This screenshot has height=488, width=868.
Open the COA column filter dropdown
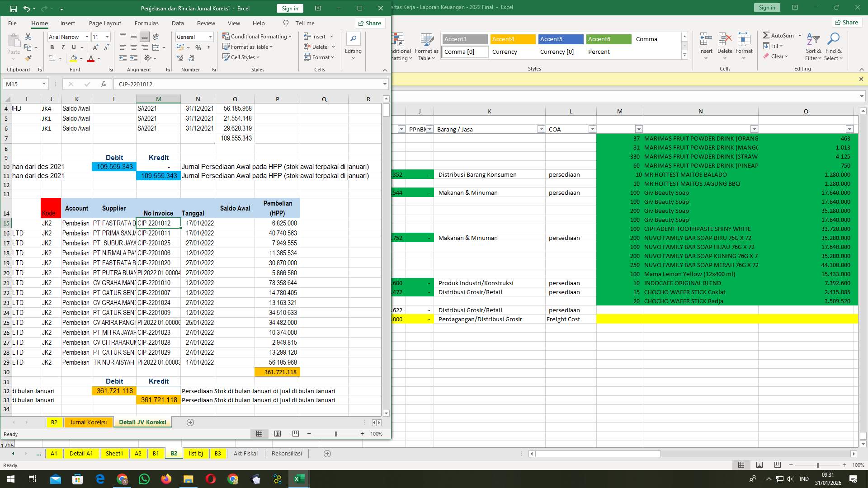(x=592, y=129)
